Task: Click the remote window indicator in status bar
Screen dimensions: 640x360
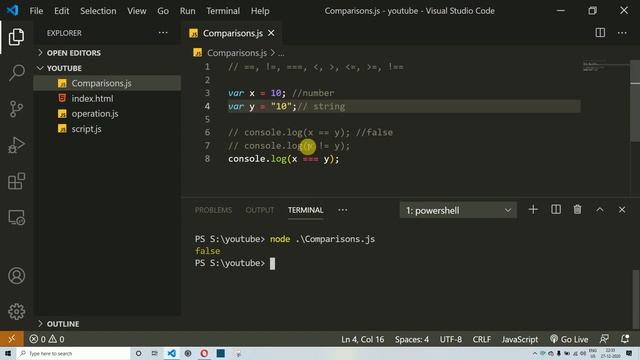Action: [x=11, y=339]
